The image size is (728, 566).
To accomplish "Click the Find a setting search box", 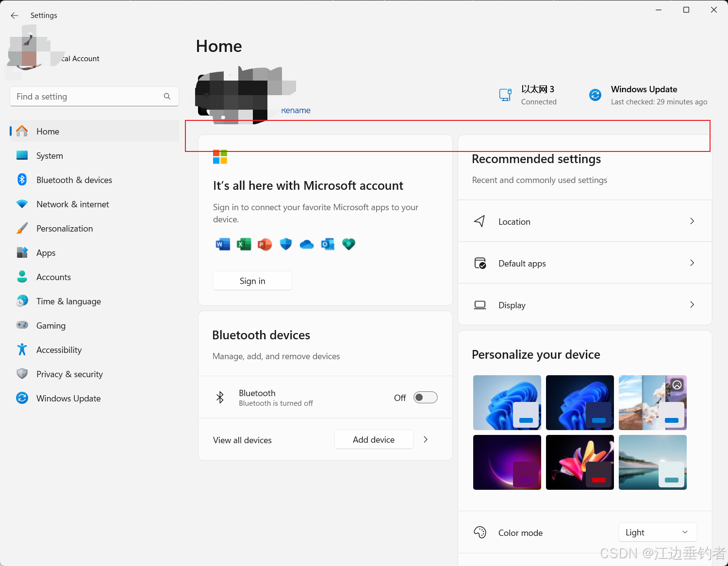I will click(94, 97).
